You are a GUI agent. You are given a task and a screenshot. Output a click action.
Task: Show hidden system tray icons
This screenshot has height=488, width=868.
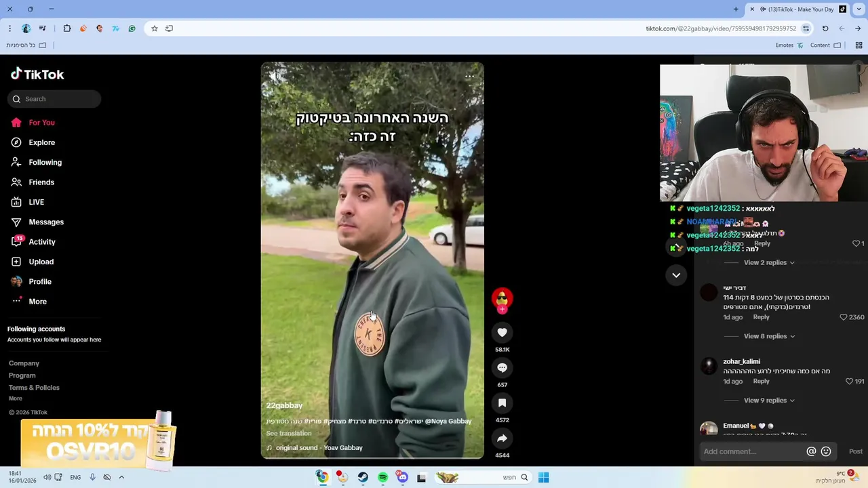(x=121, y=477)
